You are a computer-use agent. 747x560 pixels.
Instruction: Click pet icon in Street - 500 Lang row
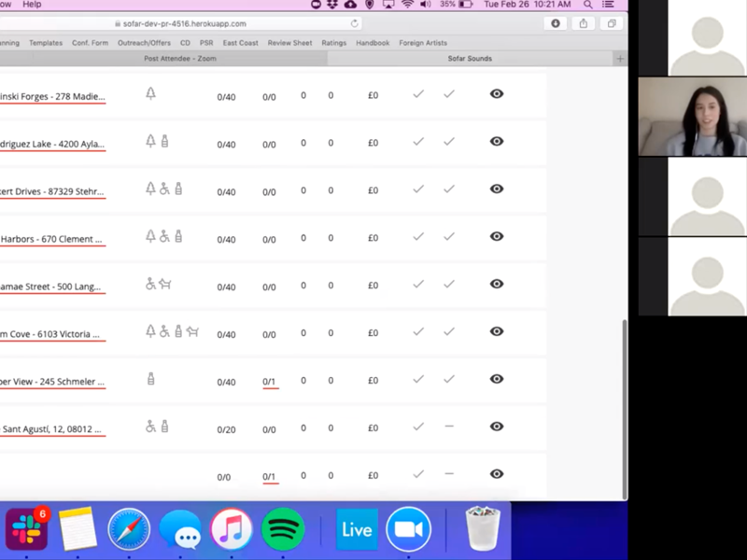coord(165,285)
